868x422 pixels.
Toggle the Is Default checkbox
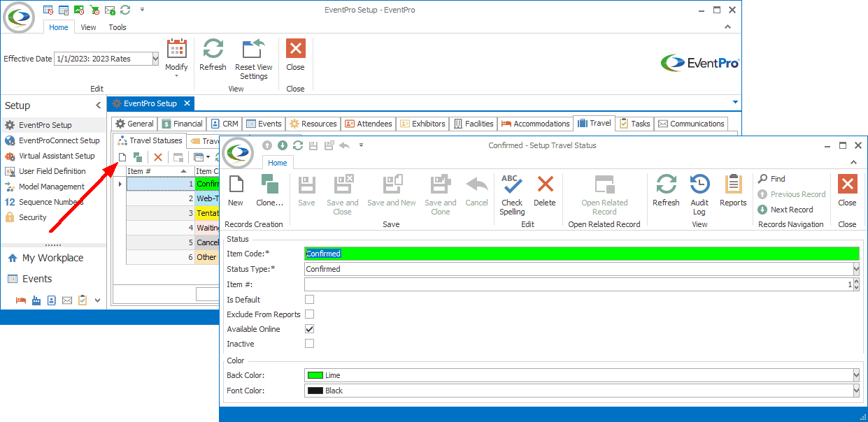[309, 300]
